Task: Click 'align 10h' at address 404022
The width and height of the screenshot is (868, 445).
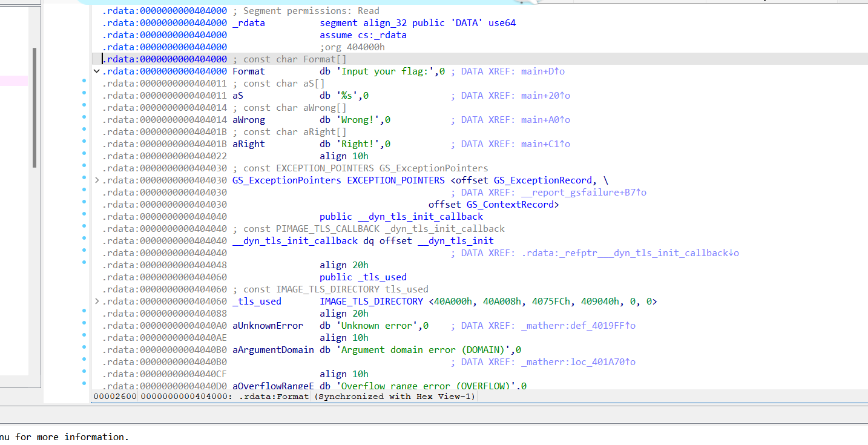Action: tap(344, 156)
